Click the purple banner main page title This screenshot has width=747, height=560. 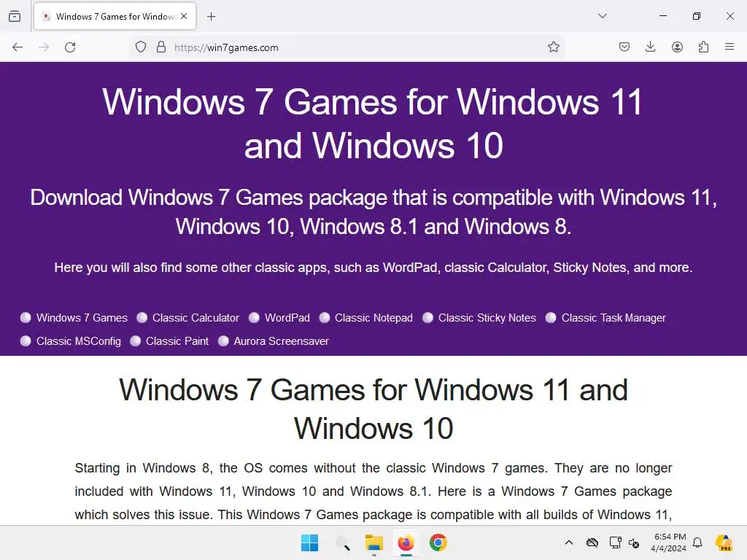(373, 123)
